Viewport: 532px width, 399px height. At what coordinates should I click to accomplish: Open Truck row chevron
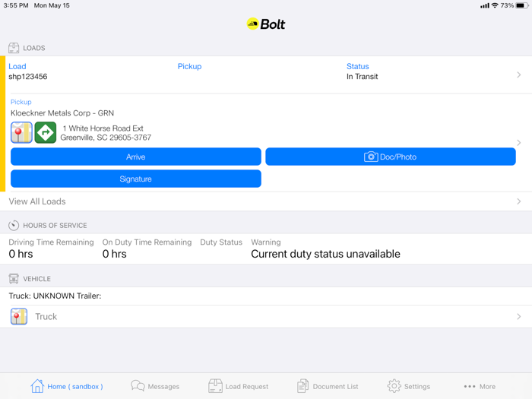(519, 317)
